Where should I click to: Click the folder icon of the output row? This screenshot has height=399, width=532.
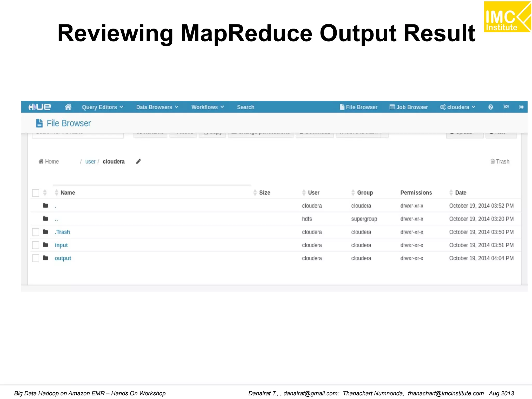coord(45,258)
